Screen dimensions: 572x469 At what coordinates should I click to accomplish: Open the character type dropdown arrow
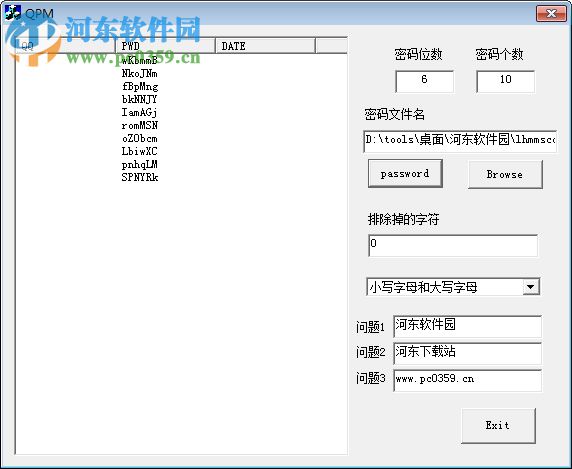coord(531,287)
